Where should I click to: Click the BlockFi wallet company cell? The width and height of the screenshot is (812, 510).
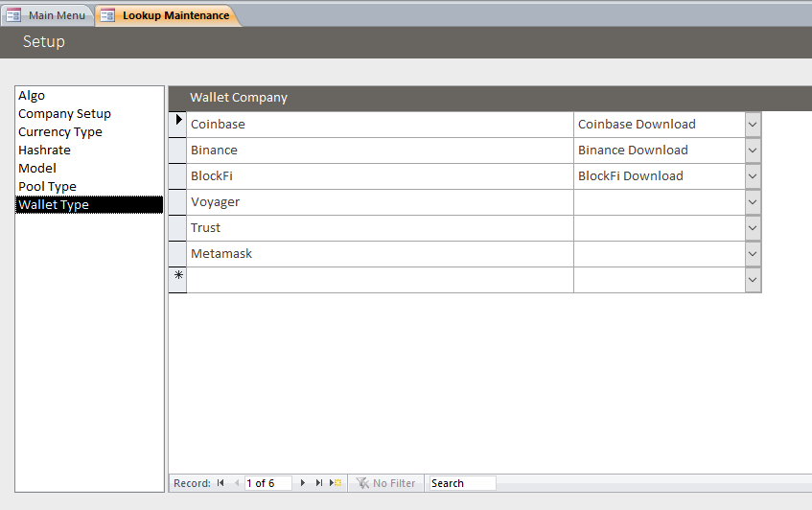click(x=380, y=176)
